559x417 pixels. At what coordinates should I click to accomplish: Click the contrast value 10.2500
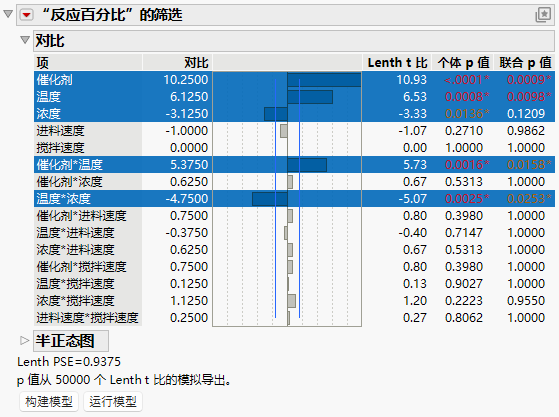pos(186,79)
